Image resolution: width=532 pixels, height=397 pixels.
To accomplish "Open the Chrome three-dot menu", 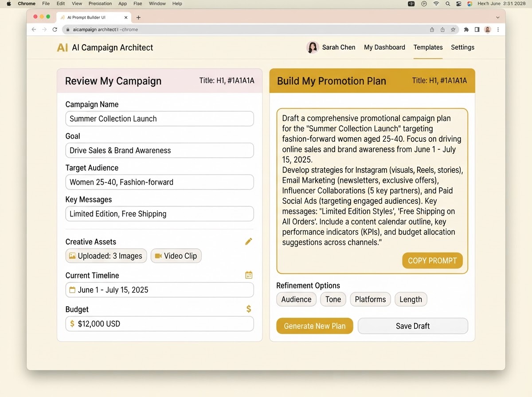I will pyautogui.click(x=498, y=30).
